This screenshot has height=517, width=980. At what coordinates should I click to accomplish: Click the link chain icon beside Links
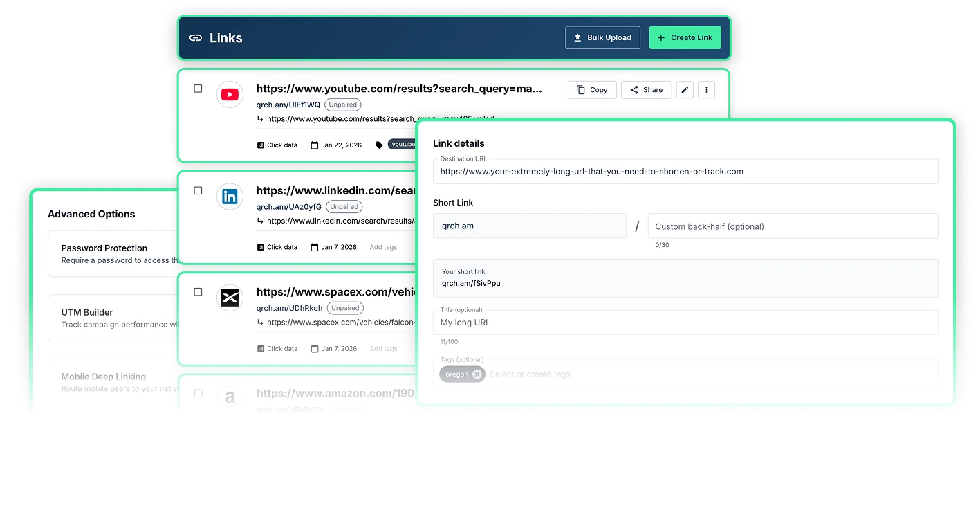196,38
